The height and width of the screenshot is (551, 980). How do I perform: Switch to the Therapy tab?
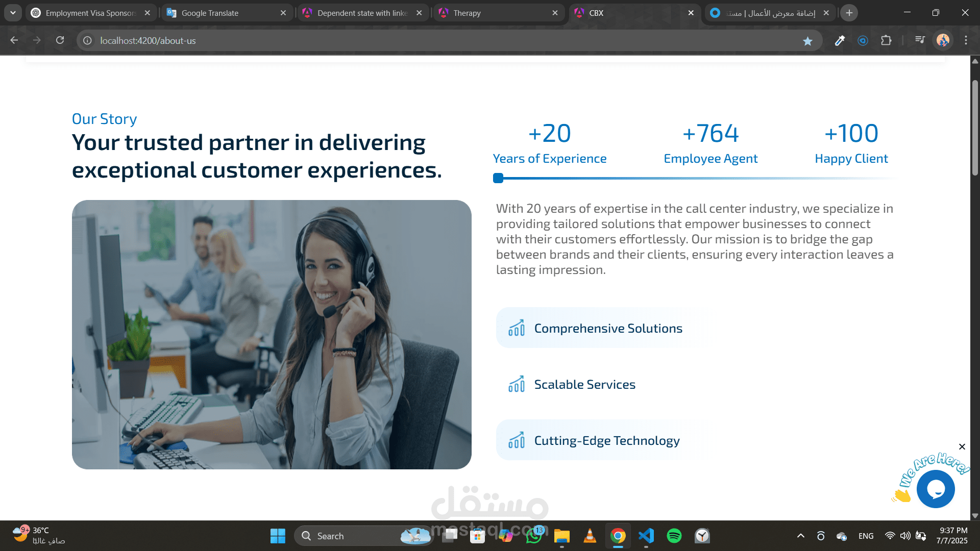[498, 13]
